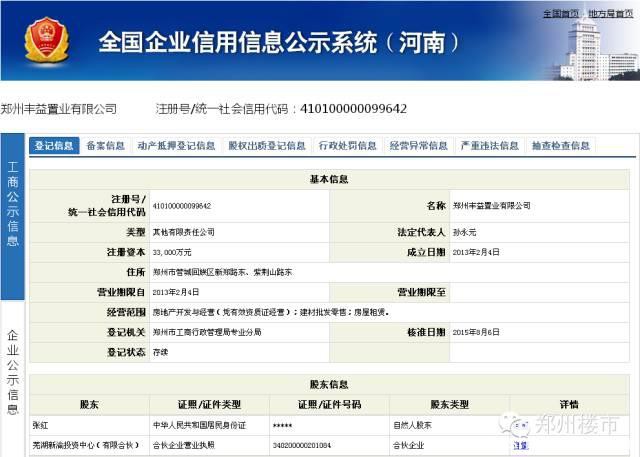This screenshot has width=640, height=457.
Task: Click the 证照/证件类型 column header
Action: 209,404
